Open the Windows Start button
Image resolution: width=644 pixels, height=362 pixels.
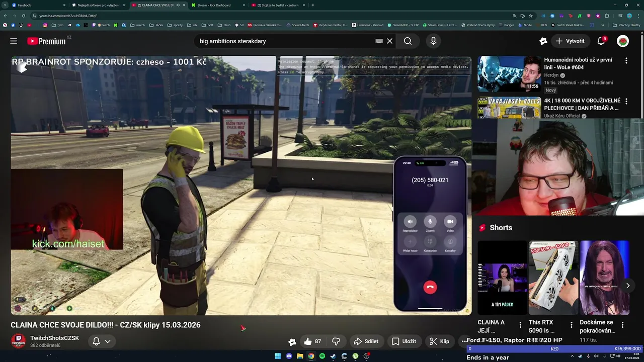[278, 356]
